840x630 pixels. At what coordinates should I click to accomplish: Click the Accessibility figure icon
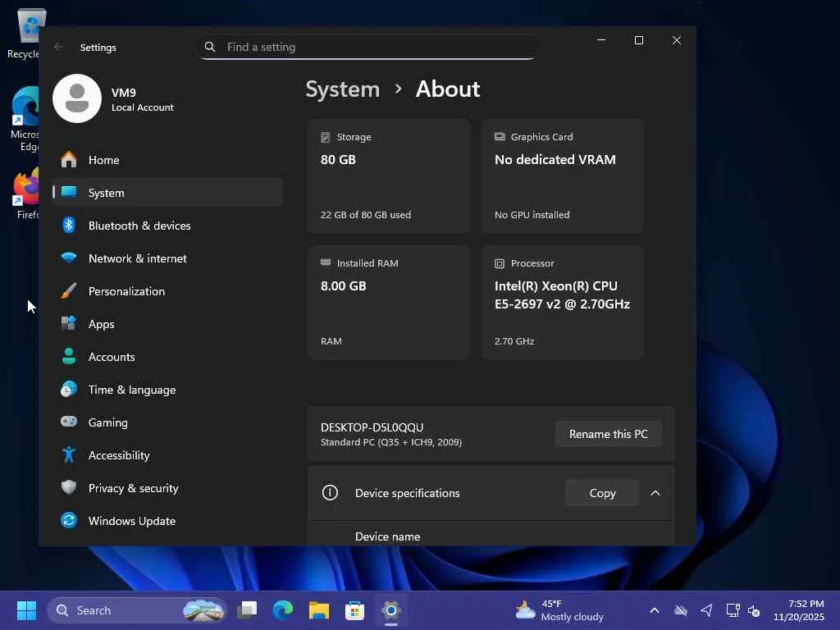69,454
